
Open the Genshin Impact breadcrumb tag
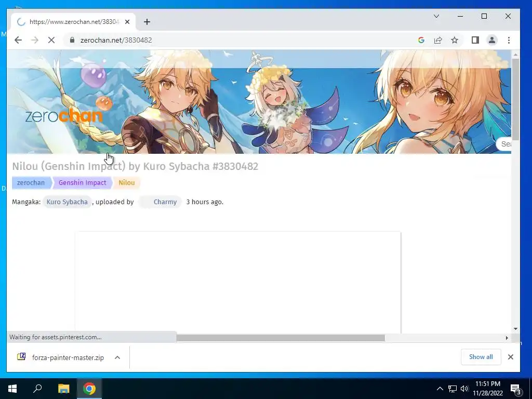(x=82, y=182)
